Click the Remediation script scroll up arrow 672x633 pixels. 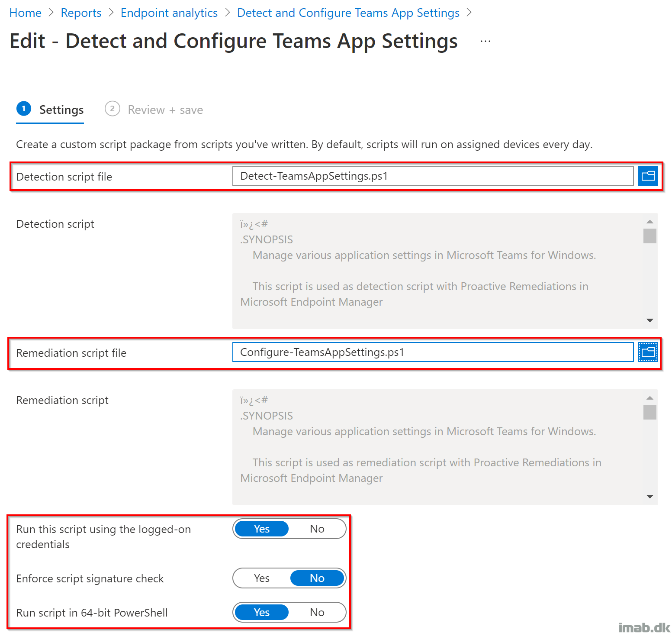point(649,398)
